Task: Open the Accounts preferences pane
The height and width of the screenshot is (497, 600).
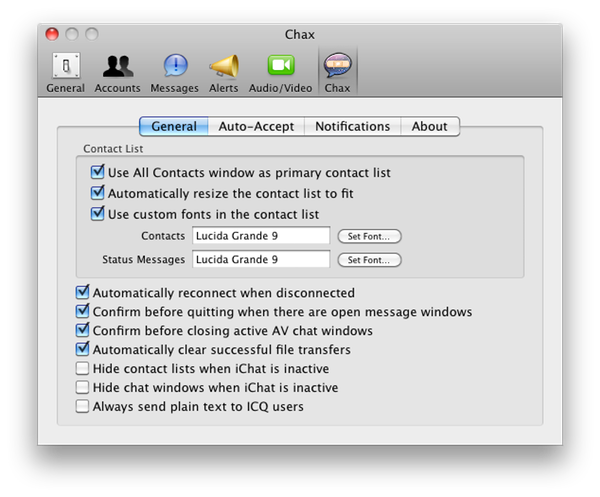Action: point(117,73)
